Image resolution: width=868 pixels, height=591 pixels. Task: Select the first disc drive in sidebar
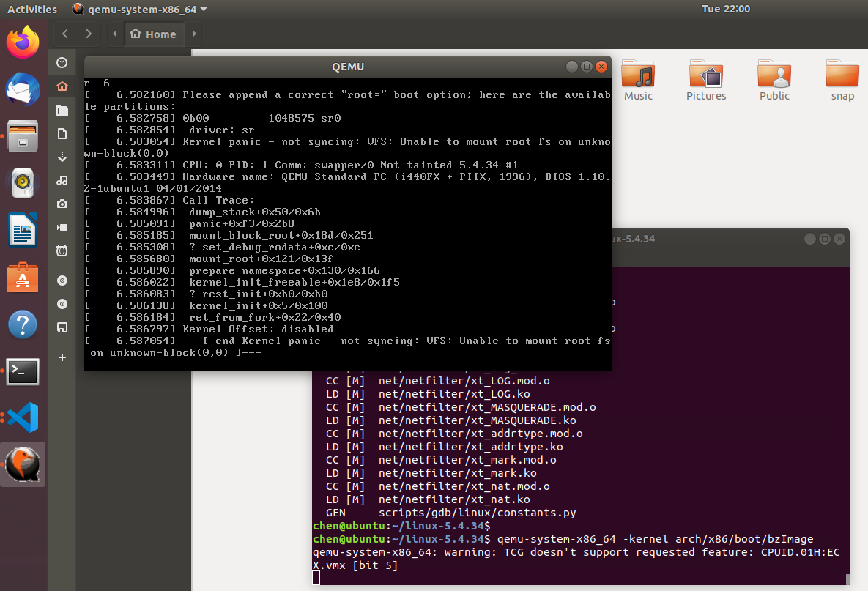62,280
